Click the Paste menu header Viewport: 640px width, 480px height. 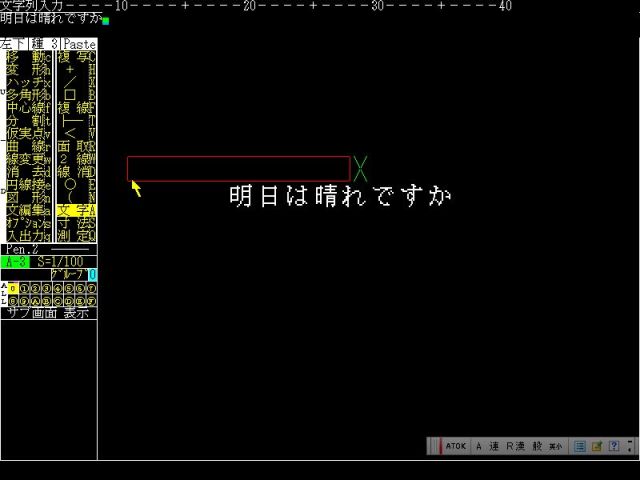(x=78, y=45)
